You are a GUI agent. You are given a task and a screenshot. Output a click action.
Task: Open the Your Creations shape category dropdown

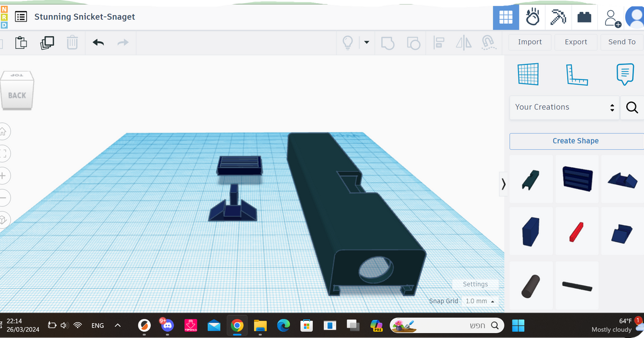pos(563,107)
